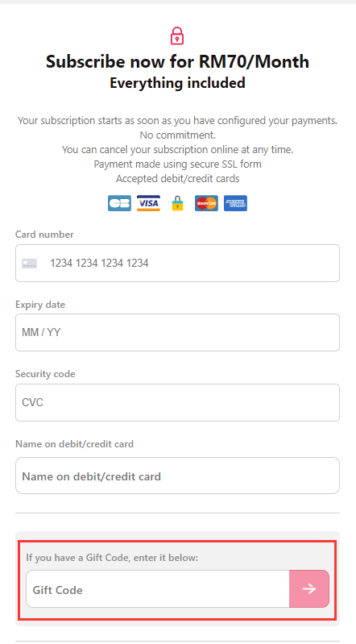Viewport: 356px width, 644px height.
Task: Click the MasterCard logo
Action: pyautogui.click(x=206, y=203)
